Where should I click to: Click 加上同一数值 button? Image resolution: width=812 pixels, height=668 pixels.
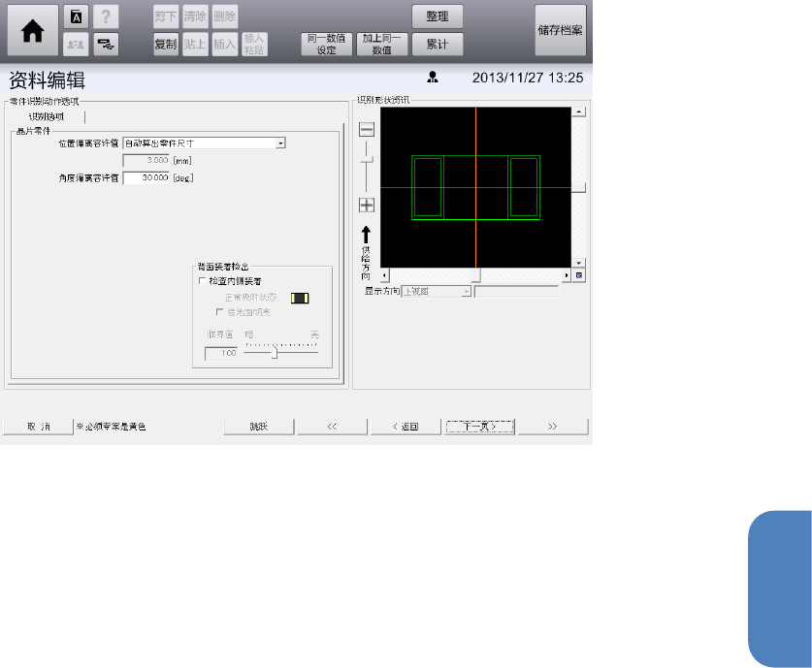click(x=382, y=45)
